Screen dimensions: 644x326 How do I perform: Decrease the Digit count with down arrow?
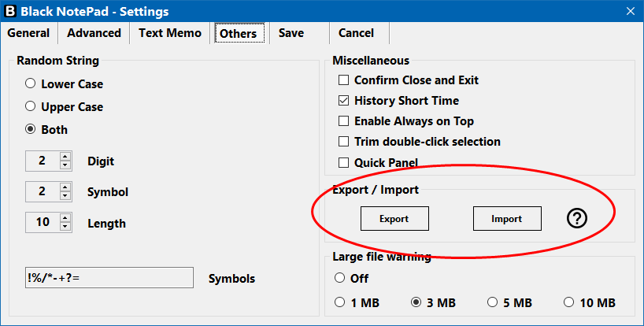tap(65, 165)
